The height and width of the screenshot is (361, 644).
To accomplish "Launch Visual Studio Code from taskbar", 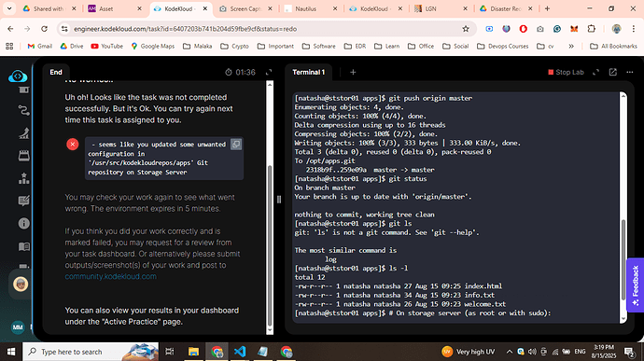I will click(240, 352).
